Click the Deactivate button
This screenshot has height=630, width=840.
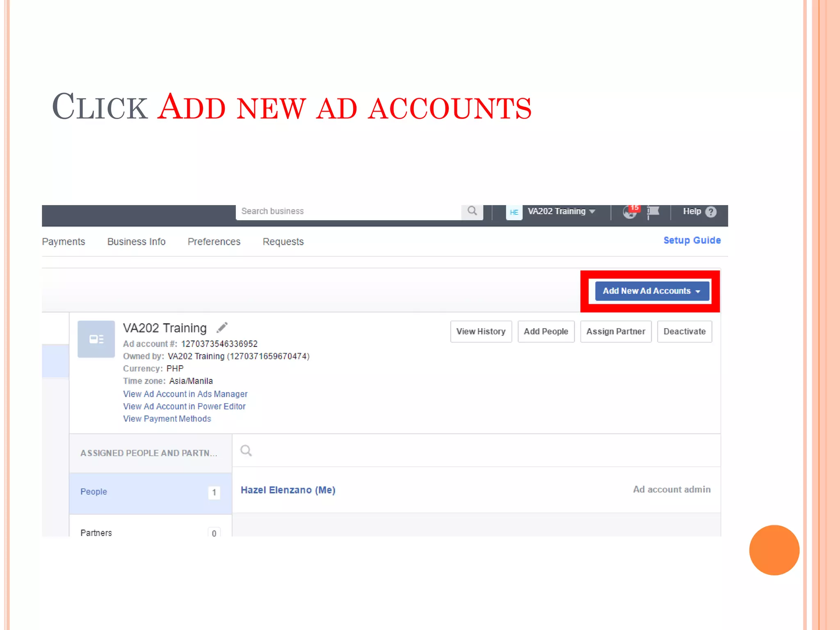point(685,331)
